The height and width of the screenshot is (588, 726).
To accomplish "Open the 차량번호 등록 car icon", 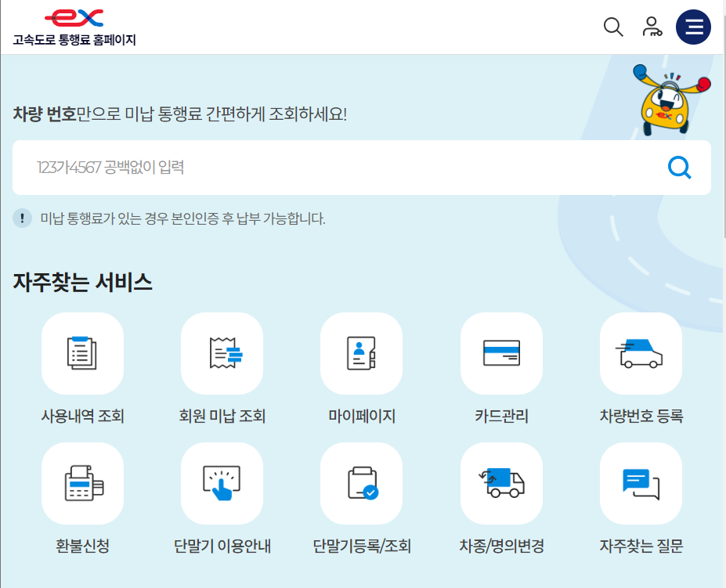I will [x=641, y=353].
